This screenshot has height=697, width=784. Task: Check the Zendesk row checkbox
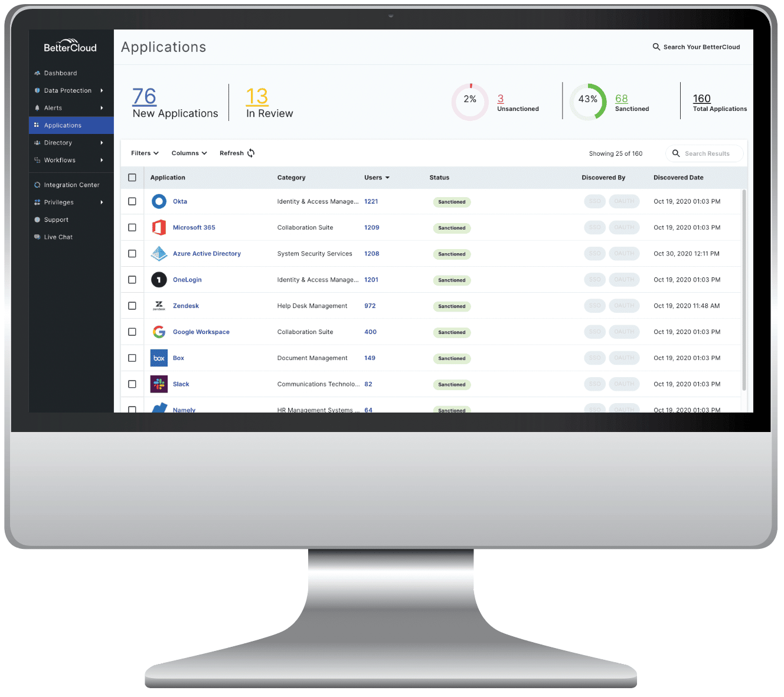(132, 306)
